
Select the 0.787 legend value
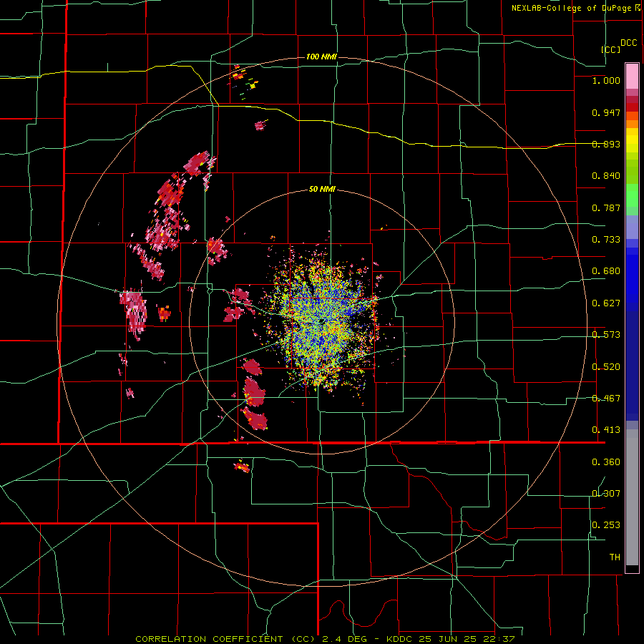tap(606, 208)
